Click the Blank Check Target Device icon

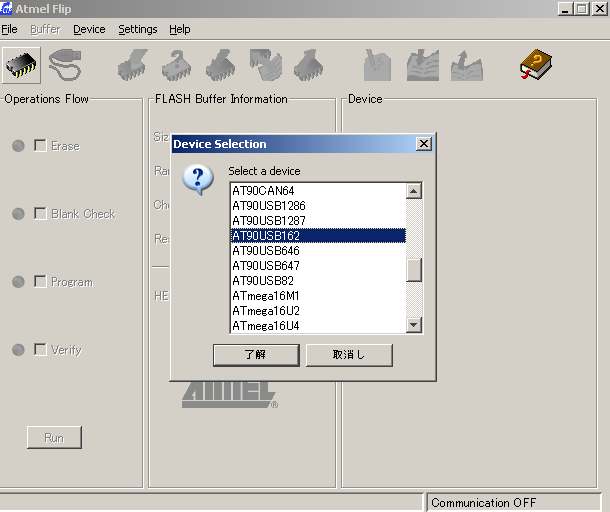coord(177,65)
